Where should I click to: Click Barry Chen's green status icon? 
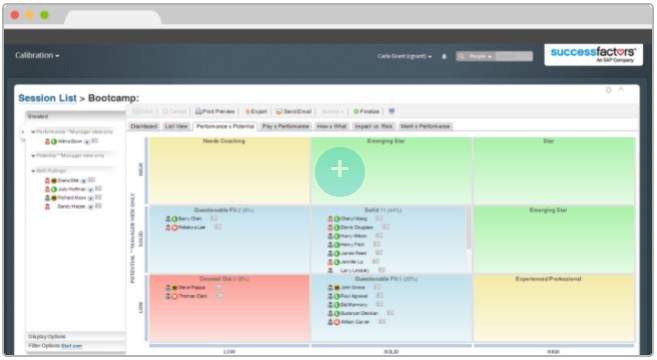tap(175, 219)
